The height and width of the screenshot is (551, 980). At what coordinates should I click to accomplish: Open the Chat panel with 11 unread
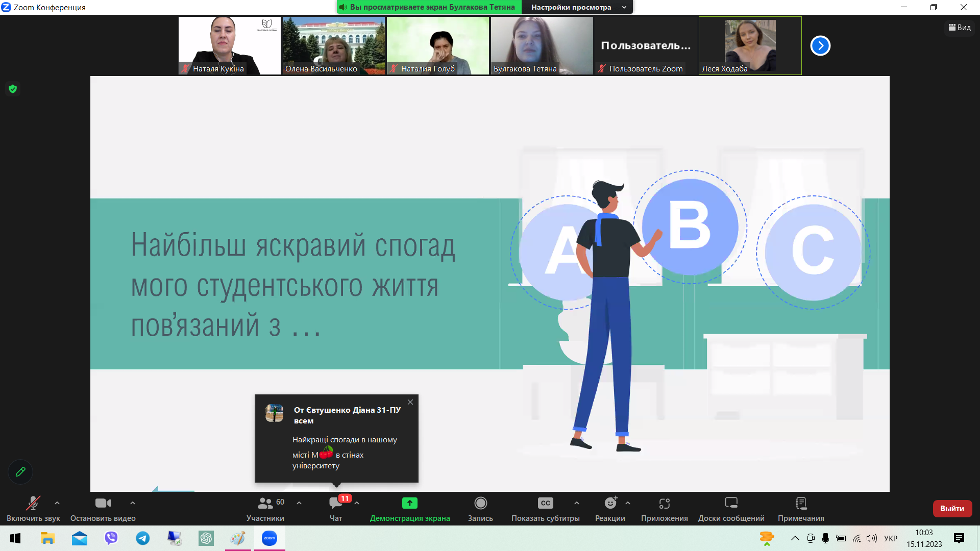pos(336,504)
